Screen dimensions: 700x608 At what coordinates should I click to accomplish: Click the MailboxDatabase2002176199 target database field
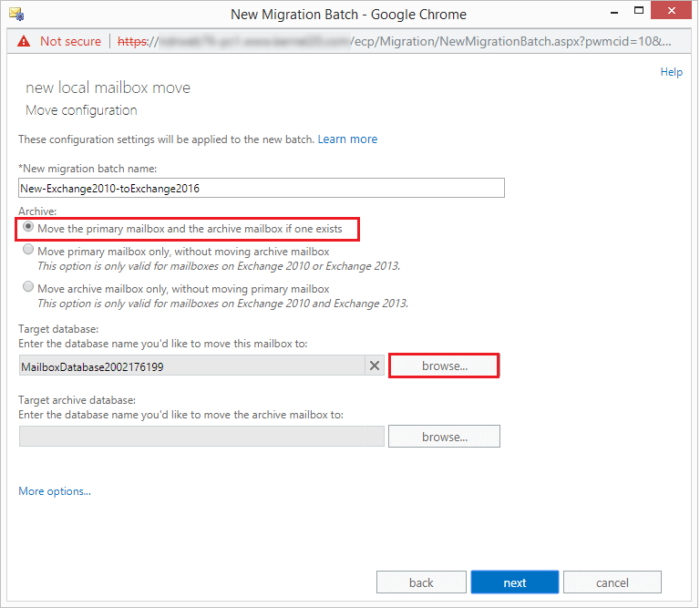pos(191,366)
